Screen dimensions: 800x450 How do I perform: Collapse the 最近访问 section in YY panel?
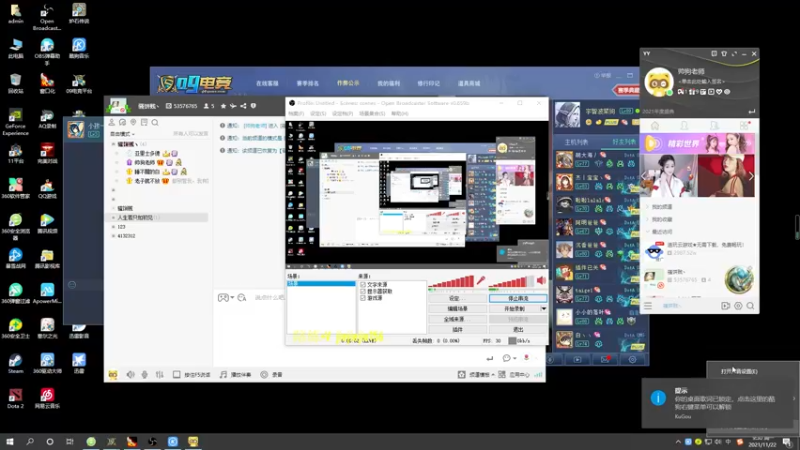click(647, 232)
